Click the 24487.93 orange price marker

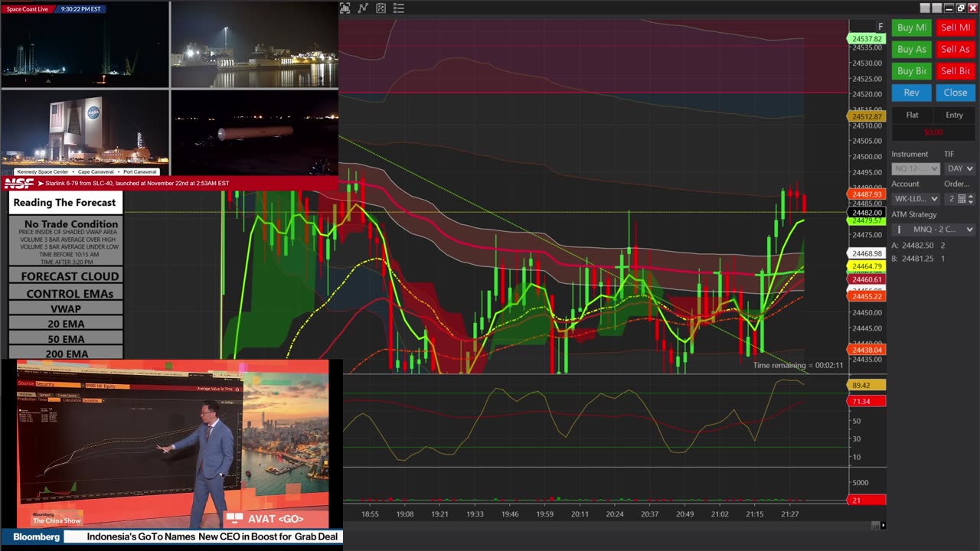(867, 194)
